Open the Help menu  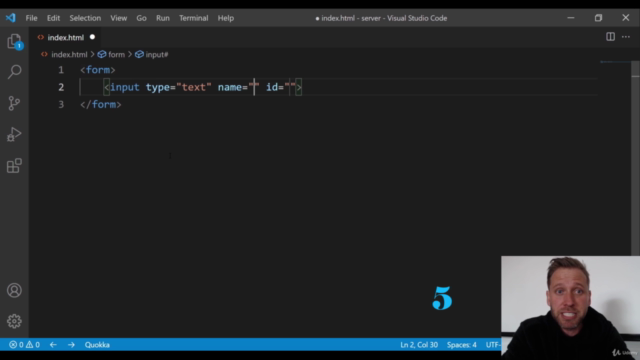pos(225,18)
